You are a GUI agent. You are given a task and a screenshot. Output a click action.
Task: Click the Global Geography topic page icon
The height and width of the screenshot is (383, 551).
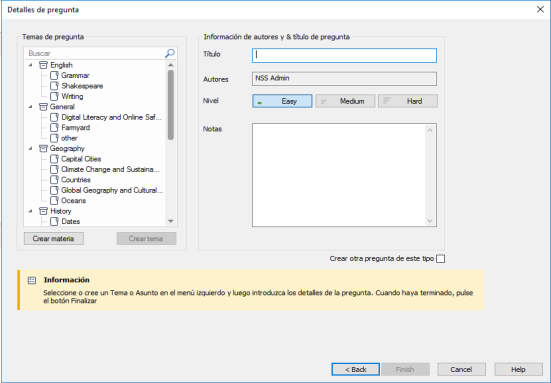(54, 190)
